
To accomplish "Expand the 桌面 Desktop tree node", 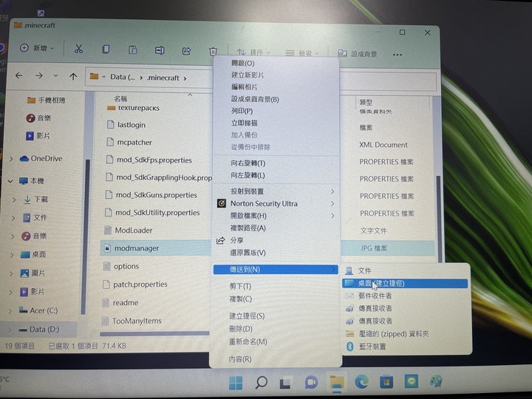I will pyautogui.click(x=13, y=254).
